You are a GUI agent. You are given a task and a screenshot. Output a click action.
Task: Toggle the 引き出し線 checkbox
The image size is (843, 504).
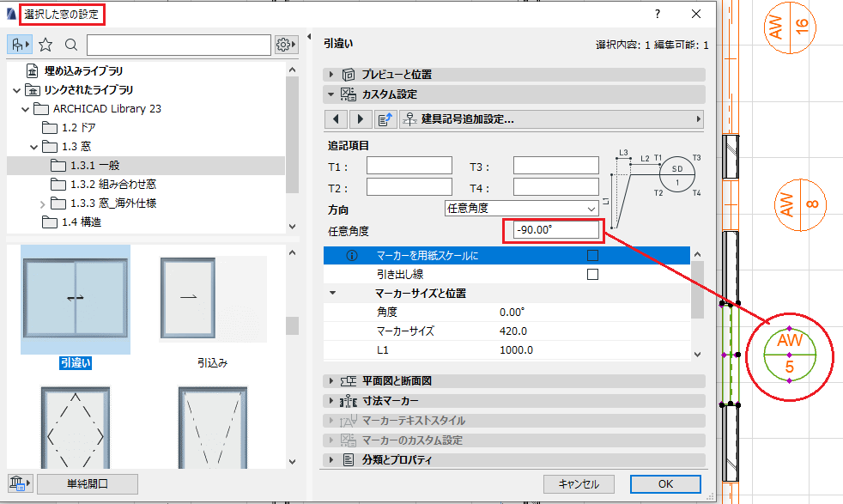[592, 274]
